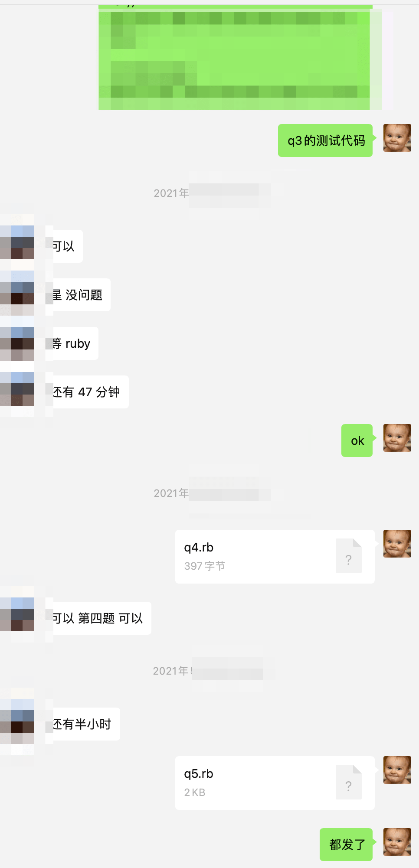Open the q4.rb file attachment

pyautogui.click(x=275, y=556)
